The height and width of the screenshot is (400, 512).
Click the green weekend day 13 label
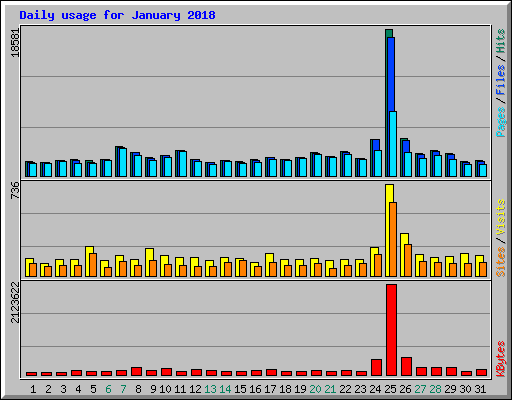[x=210, y=389]
